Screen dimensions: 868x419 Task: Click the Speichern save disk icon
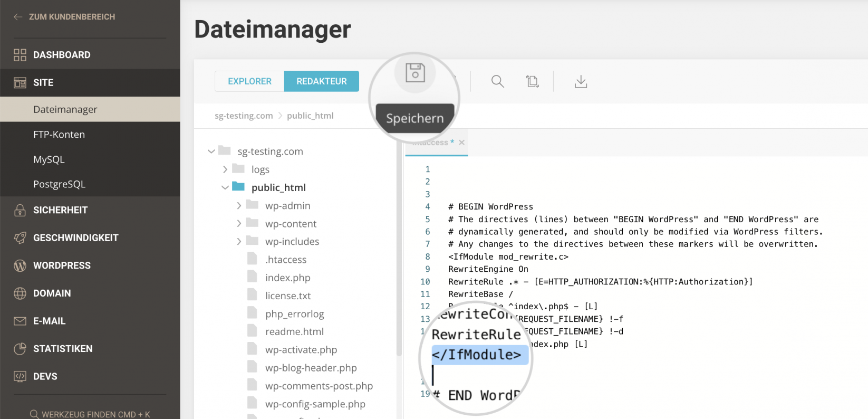pos(415,73)
